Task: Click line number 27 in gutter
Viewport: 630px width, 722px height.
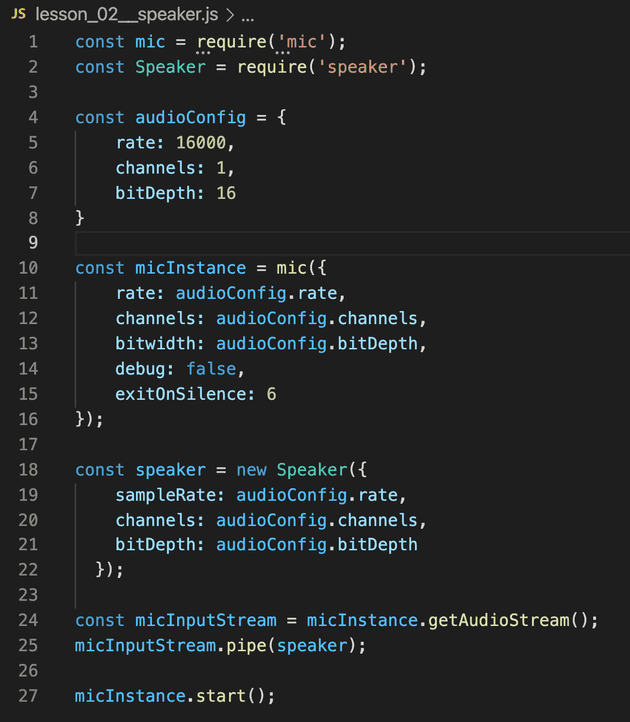Action: click(x=28, y=696)
